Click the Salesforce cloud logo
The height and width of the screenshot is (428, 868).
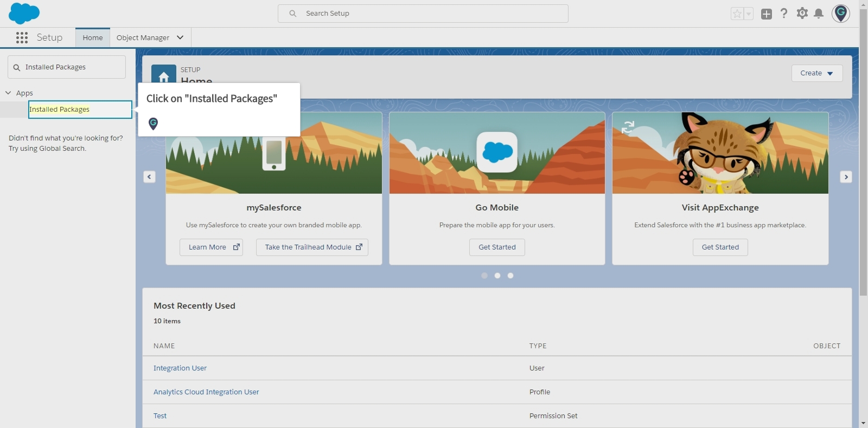click(x=24, y=13)
